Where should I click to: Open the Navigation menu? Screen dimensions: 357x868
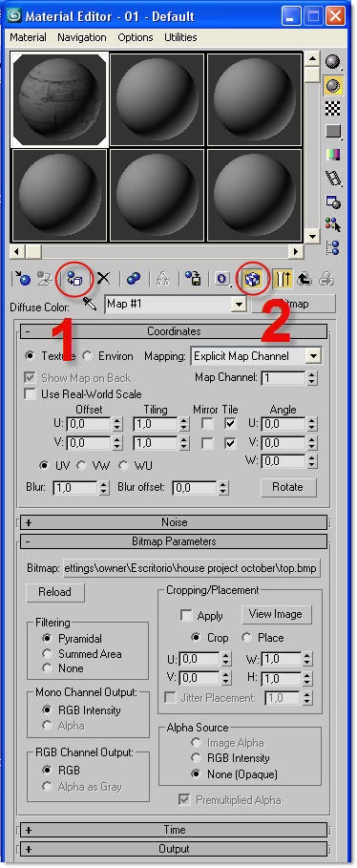coord(82,37)
